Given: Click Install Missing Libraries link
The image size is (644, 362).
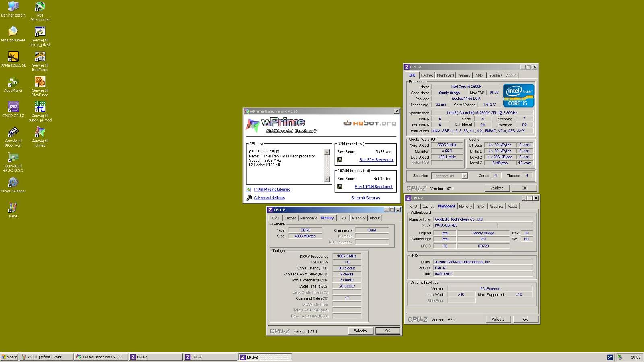Looking at the screenshot, I should 272,189.
